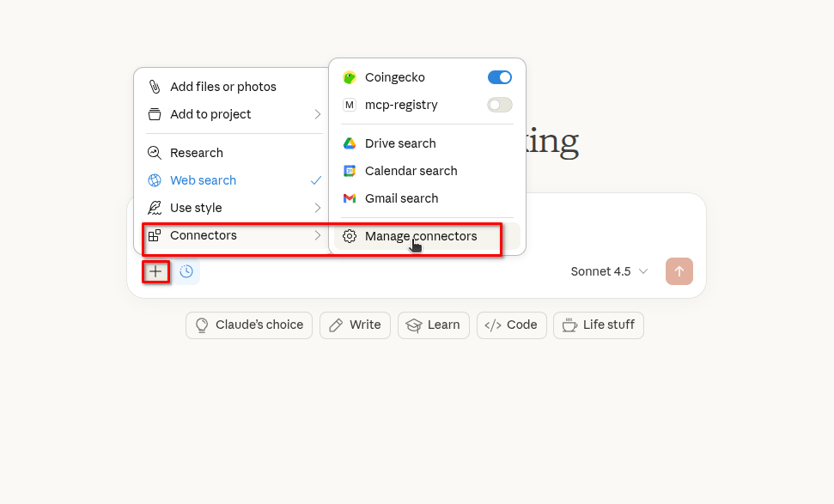The height and width of the screenshot is (504, 834).
Task: Disable the Coingecko connector toggle
Action: pos(499,77)
